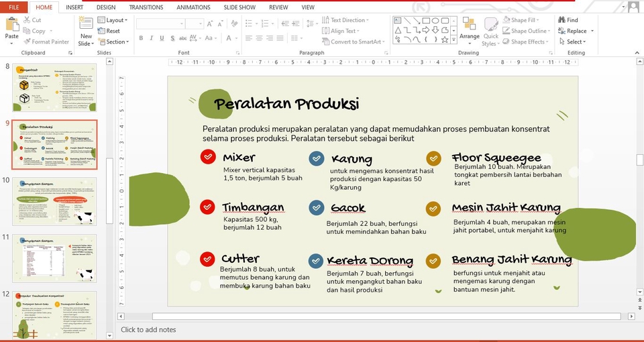Click the Mixer heading on the slide
This screenshot has width=644, height=342.
point(239,157)
